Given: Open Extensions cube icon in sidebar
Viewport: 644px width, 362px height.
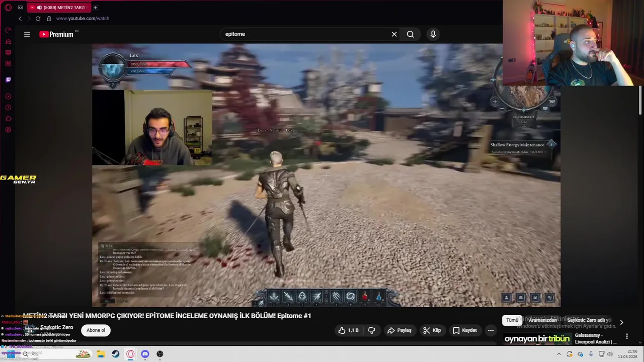Looking at the screenshot, I should (8, 119).
